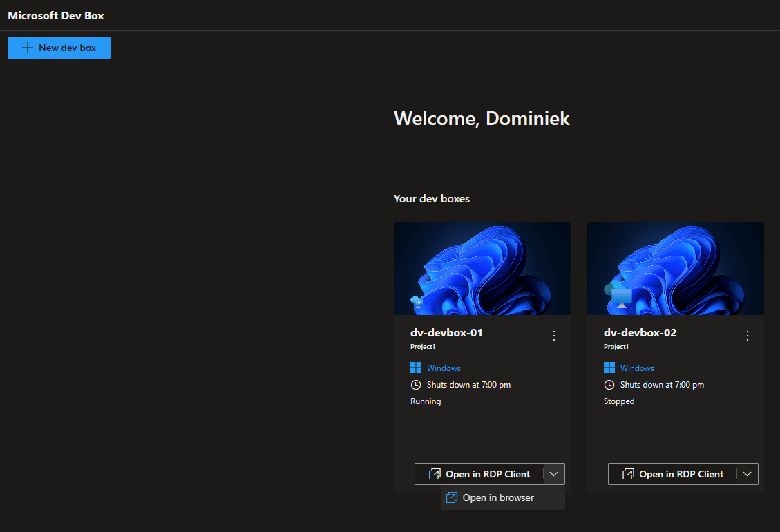Viewport: 780px width, 532px height.
Task: Click the small icon on dv-devbox-01 thumbnail
Action: point(417,302)
